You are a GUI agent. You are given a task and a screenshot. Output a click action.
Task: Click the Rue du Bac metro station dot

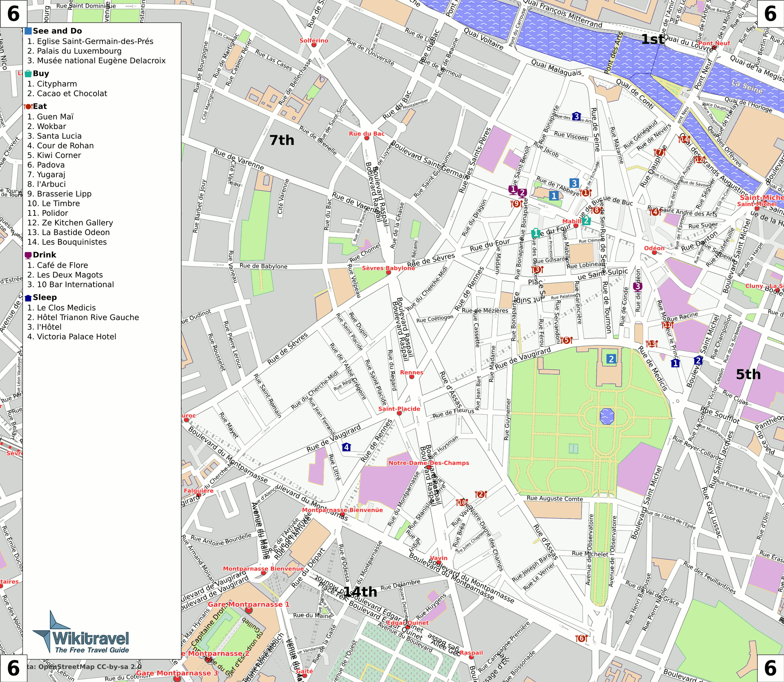pos(367,138)
